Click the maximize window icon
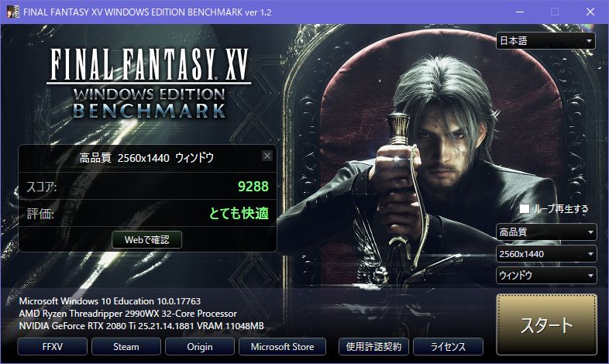Viewport: 609px width, 364px height. coord(555,12)
